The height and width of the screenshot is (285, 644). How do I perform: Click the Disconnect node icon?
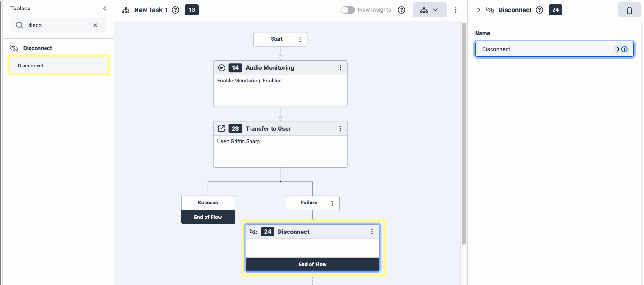(x=254, y=232)
